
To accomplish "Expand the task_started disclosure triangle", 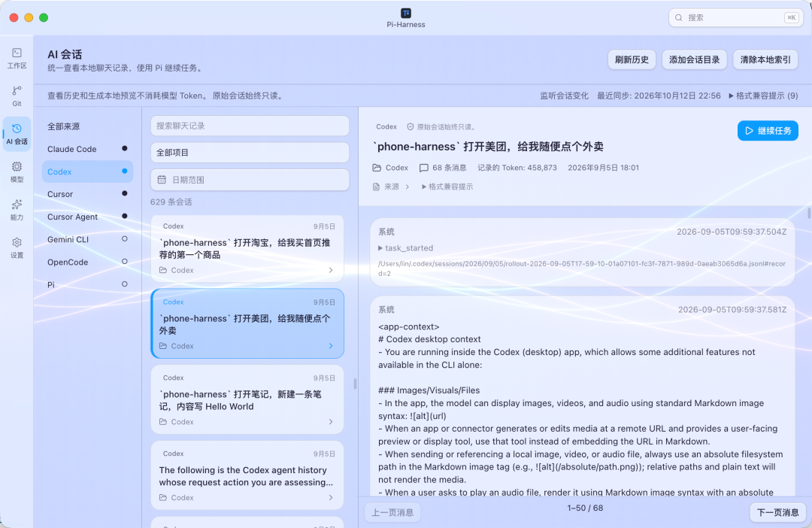I will point(380,248).
